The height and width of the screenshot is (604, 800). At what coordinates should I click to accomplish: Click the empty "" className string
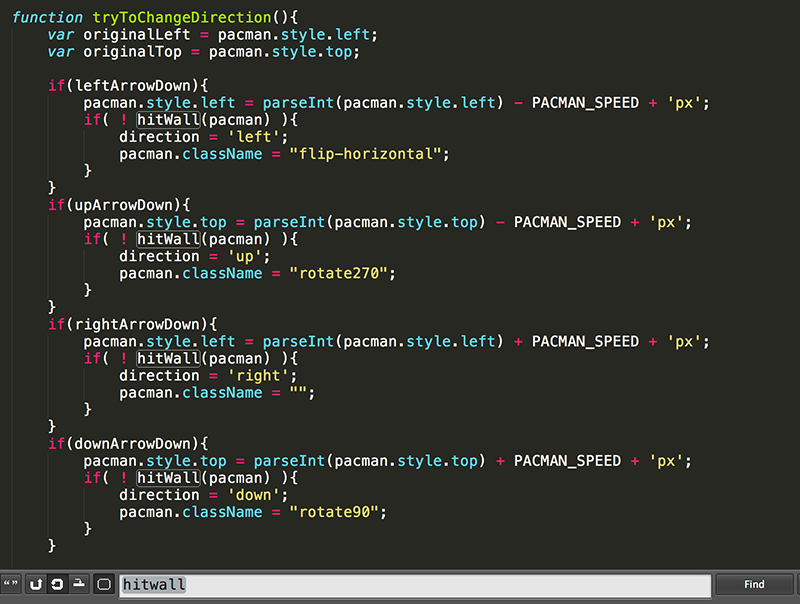tap(298, 392)
